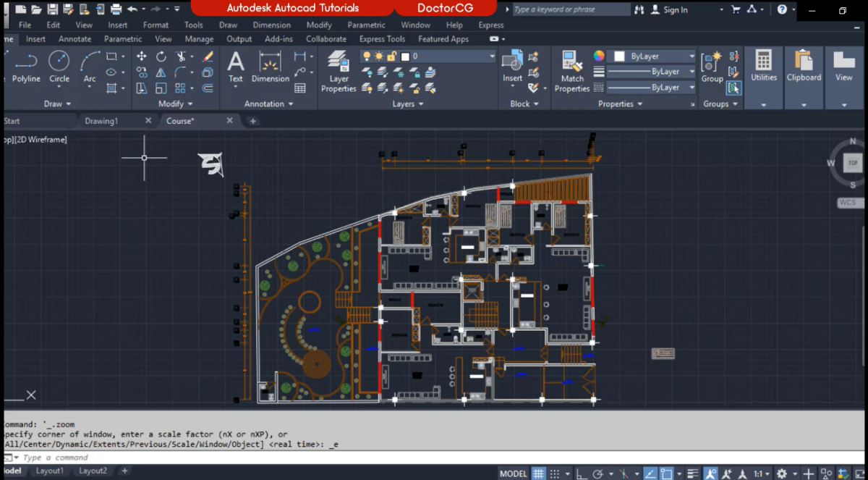Click the command line input field
Viewport: 868px width, 480px height.
pyautogui.click(x=434, y=458)
